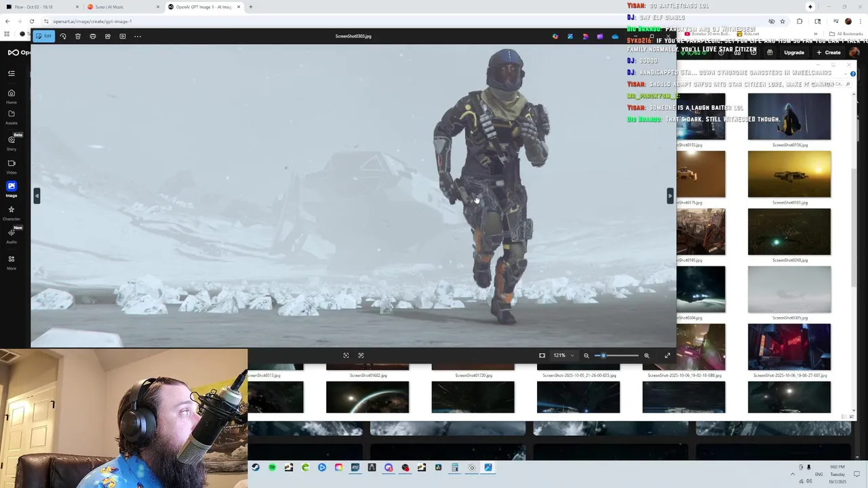Click the ScreenShot01682.jpg file name
Screen dimensions: 868x488
368,375
